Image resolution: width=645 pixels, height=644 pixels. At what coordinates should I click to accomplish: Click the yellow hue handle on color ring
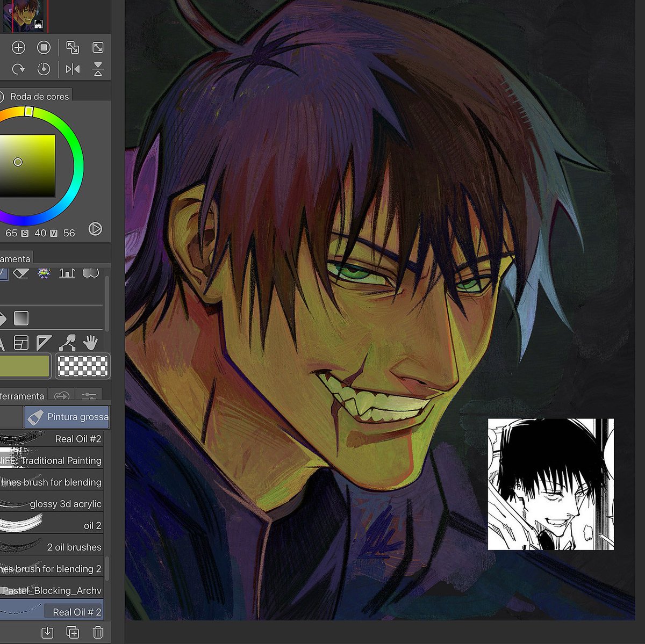tap(30, 111)
